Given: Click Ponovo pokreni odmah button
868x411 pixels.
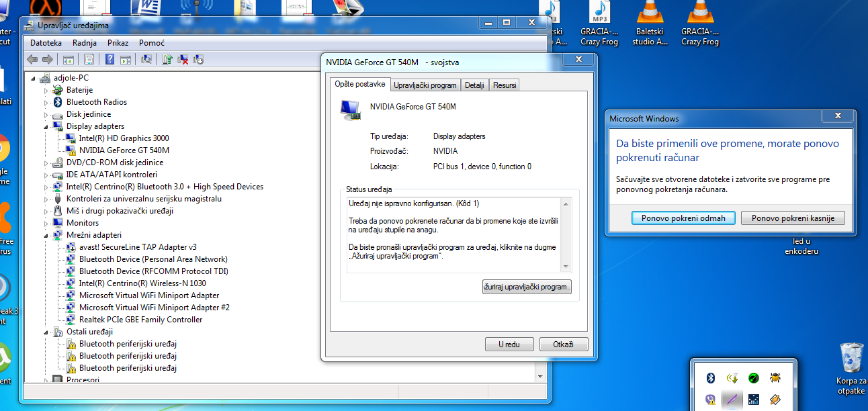Looking at the screenshot, I should (x=683, y=218).
